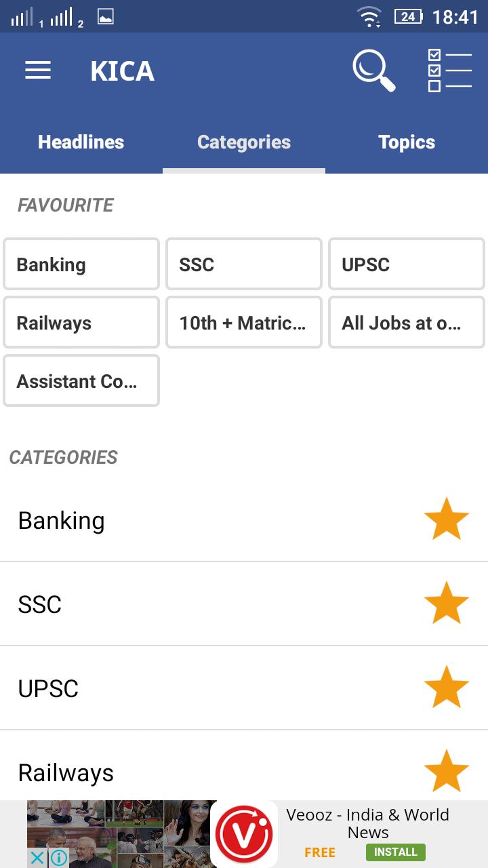488x868 pixels.
Task: Open the hamburger navigation menu
Action: coord(38,71)
